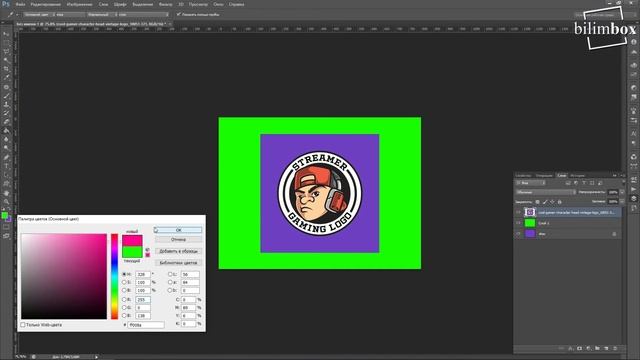This screenshot has height=360, width=640.
Task: Click the Добавить в образцы button
Action: tap(178, 251)
